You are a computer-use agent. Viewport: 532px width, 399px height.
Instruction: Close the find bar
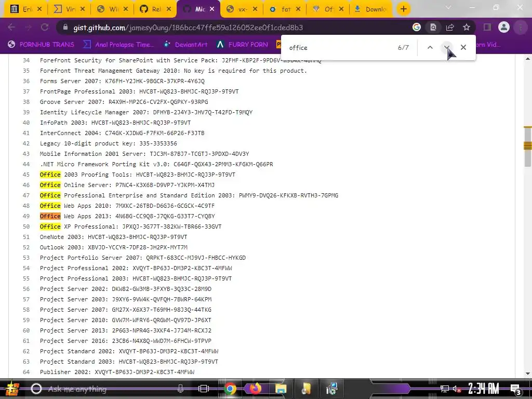click(463, 47)
